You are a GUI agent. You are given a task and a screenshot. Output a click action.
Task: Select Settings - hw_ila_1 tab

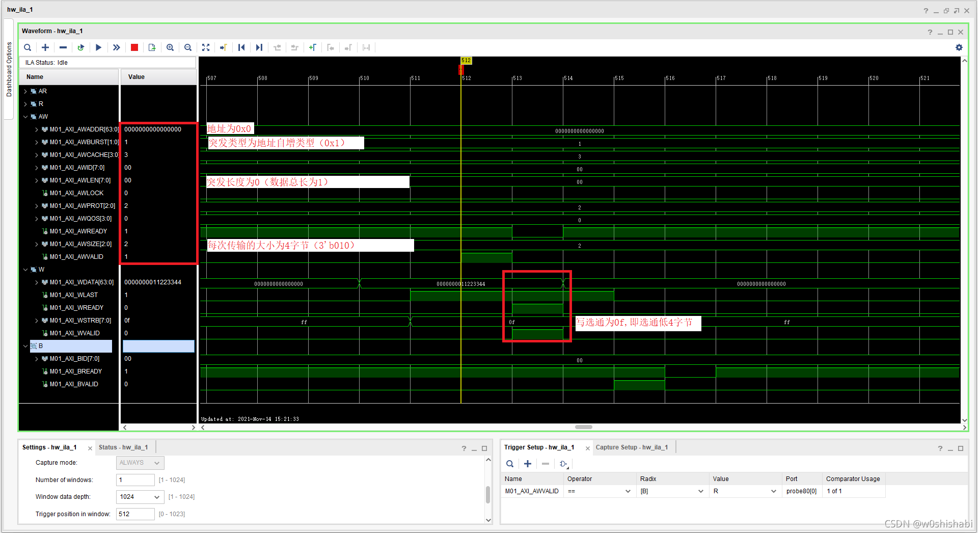pyautogui.click(x=49, y=447)
